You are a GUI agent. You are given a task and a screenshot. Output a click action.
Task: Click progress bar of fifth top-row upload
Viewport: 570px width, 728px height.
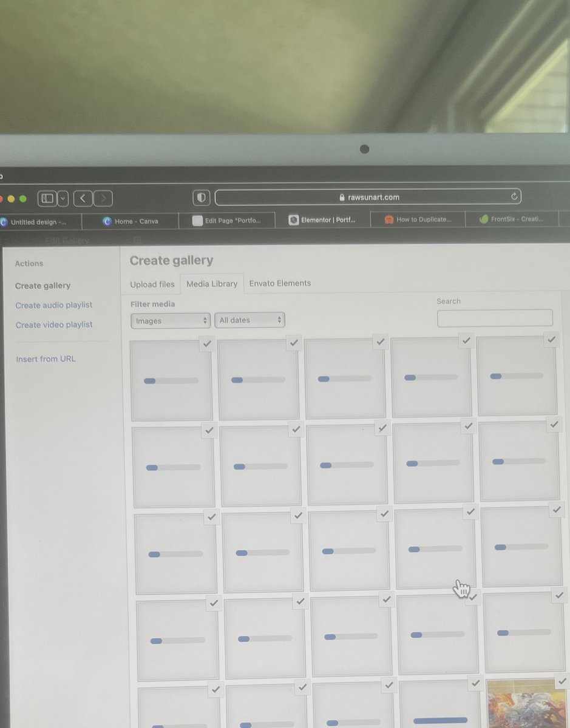coord(517,376)
